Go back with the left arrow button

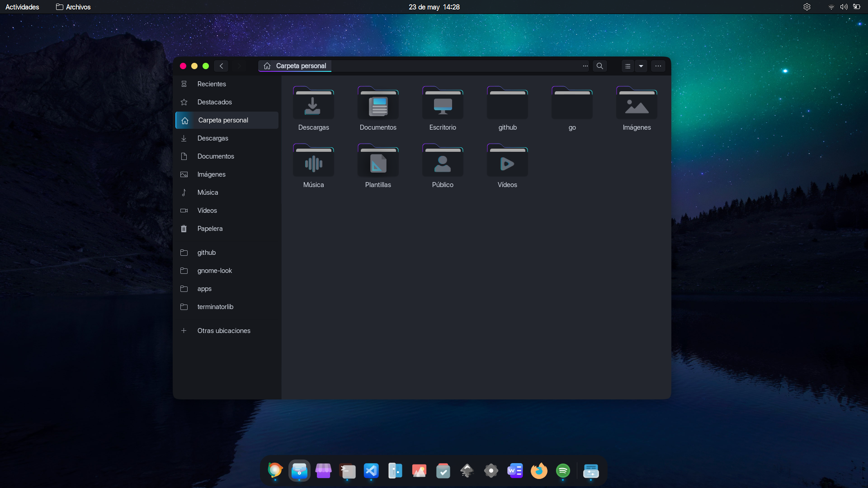221,66
